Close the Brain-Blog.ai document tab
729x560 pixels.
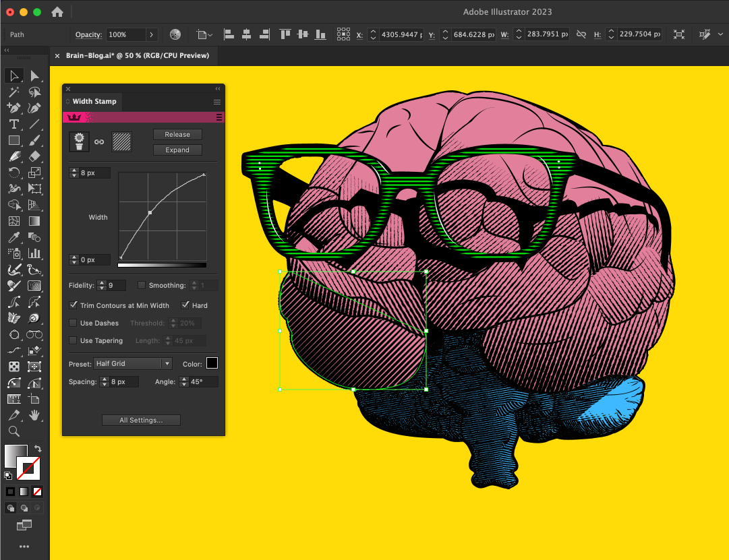(x=57, y=56)
